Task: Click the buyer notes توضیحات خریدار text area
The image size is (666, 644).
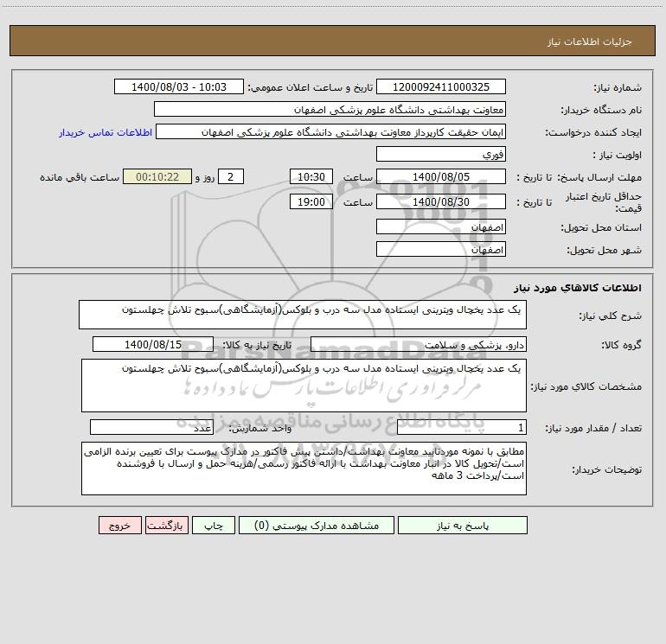Action: [304, 469]
